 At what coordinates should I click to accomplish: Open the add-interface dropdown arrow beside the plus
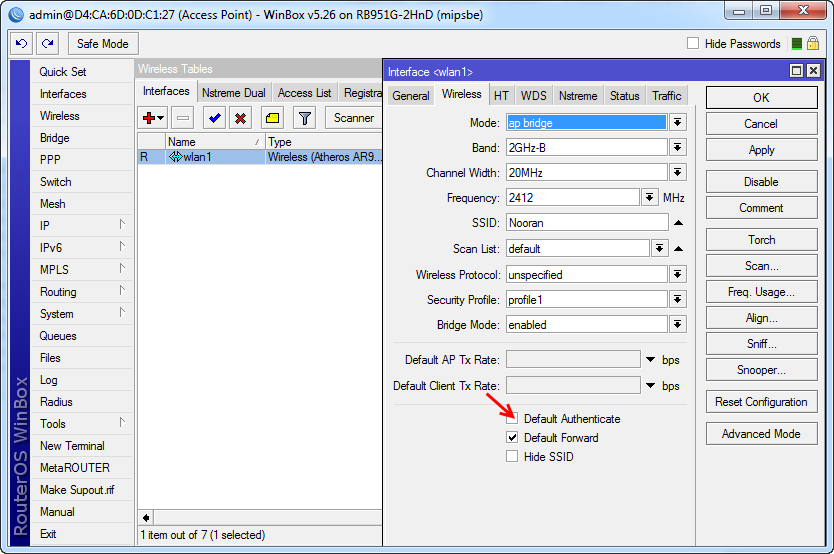[161, 118]
